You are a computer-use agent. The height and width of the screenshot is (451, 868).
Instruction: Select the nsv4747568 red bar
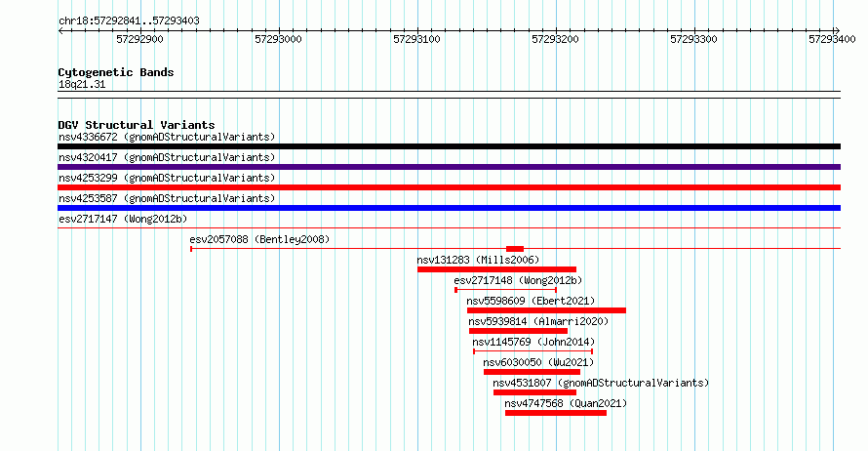[x=556, y=413]
